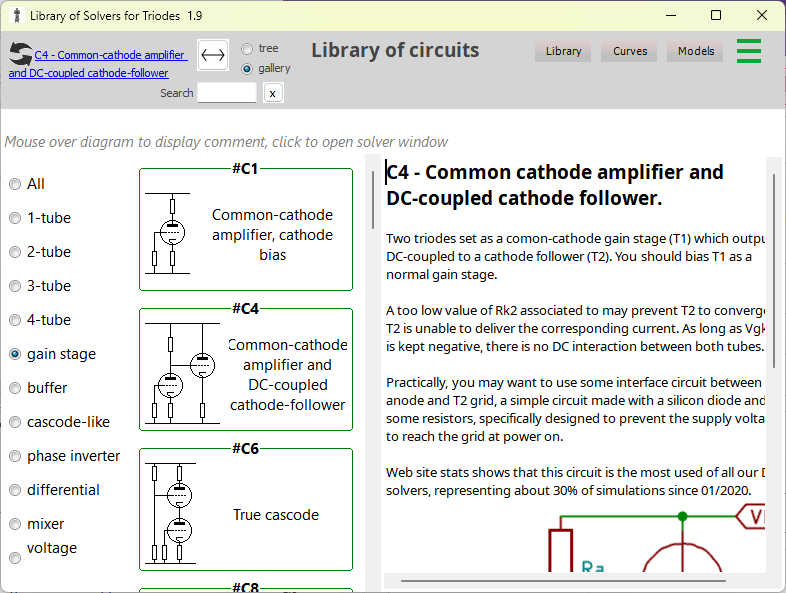Open the Models tab

695,51
